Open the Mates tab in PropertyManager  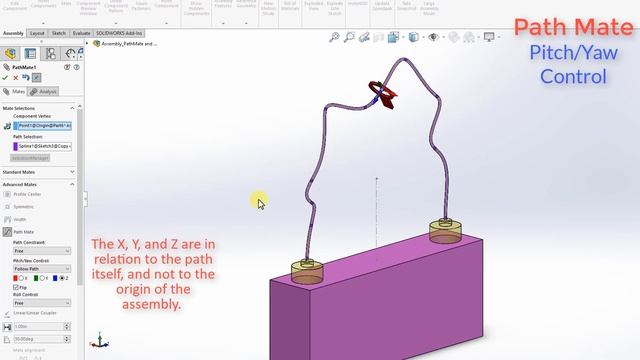pos(14,91)
